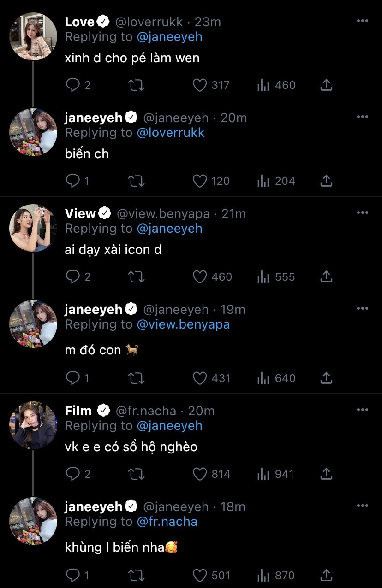The height and width of the screenshot is (588, 382).
Task: Open more options on Film's tweet
Action: pos(363,410)
